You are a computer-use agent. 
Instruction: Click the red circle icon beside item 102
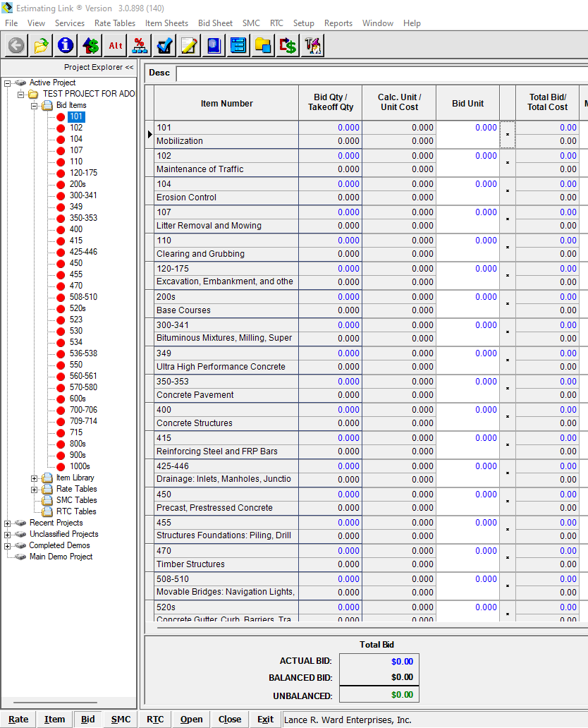tap(61, 128)
